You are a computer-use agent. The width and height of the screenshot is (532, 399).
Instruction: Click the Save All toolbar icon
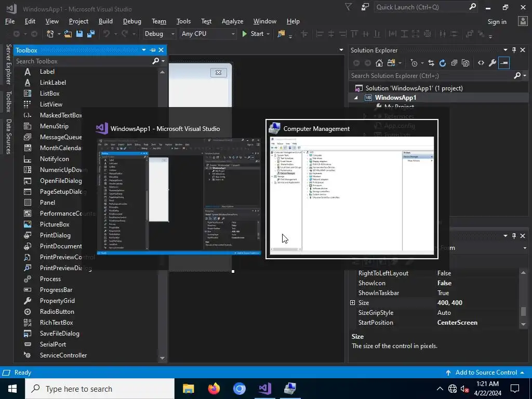click(91, 34)
